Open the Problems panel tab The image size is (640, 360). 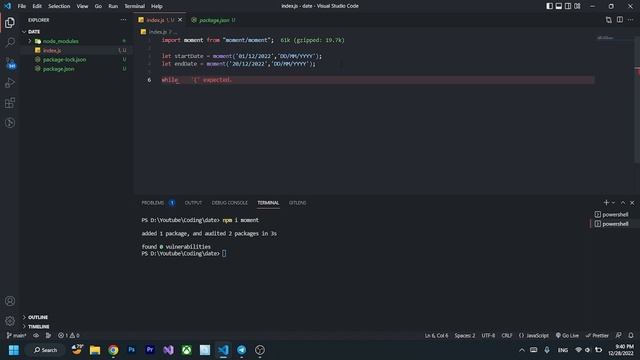click(158, 202)
